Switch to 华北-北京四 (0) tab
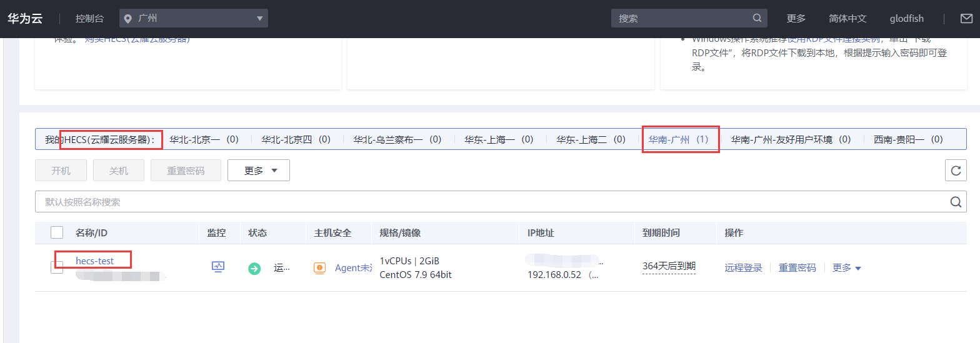The image size is (980, 343). [x=296, y=139]
